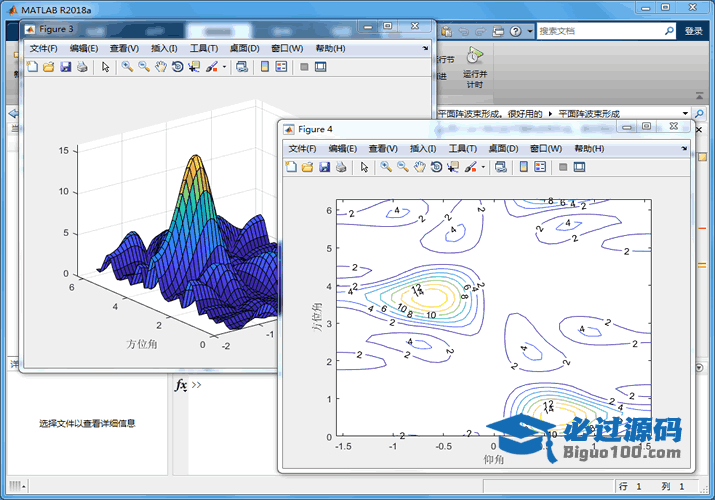Open 编辑(E) menu in Figure 4
The image size is (715, 500).
pos(342,149)
